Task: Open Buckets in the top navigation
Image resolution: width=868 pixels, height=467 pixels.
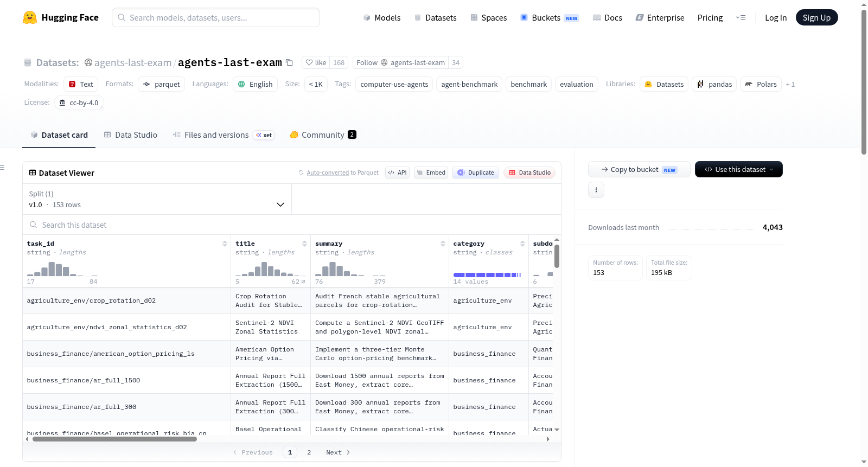Action: (x=550, y=17)
